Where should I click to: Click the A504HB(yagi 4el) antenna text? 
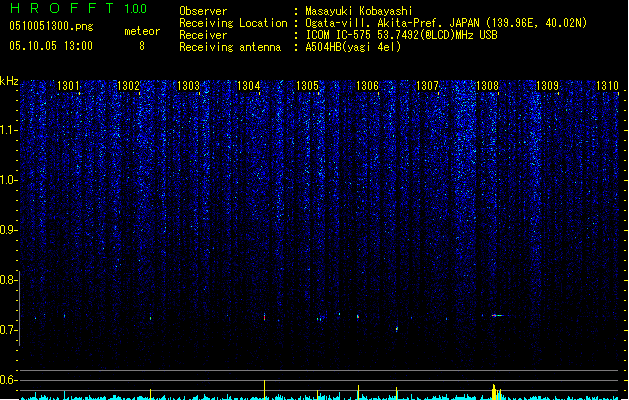click(353, 47)
